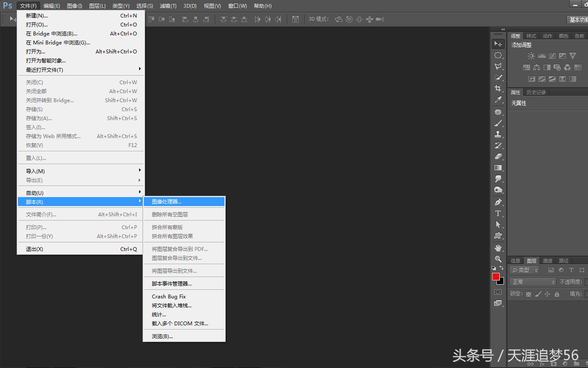This screenshot has height=368, width=588.
Task: Expand the 脚本(R) submenu entry
Action: [80, 202]
